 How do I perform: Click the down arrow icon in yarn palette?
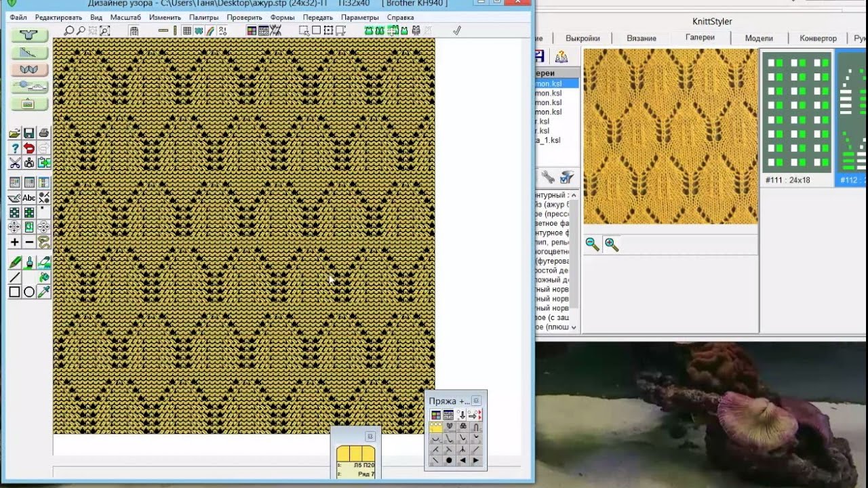pyautogui.click(x=462, y=415)
